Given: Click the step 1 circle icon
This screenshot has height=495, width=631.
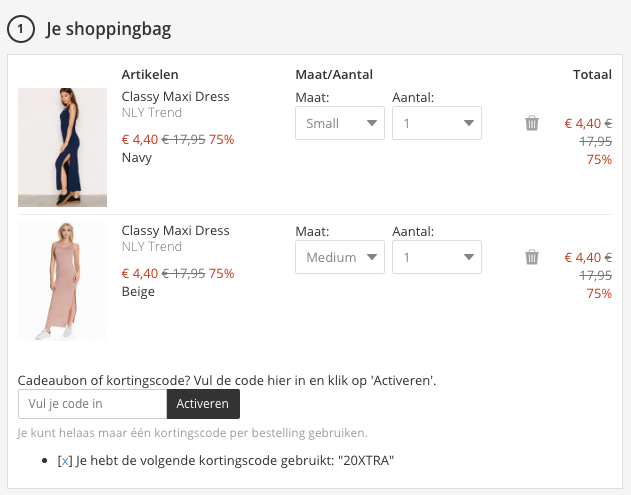Looking at the screenshot, I should (x=21, y=29).
